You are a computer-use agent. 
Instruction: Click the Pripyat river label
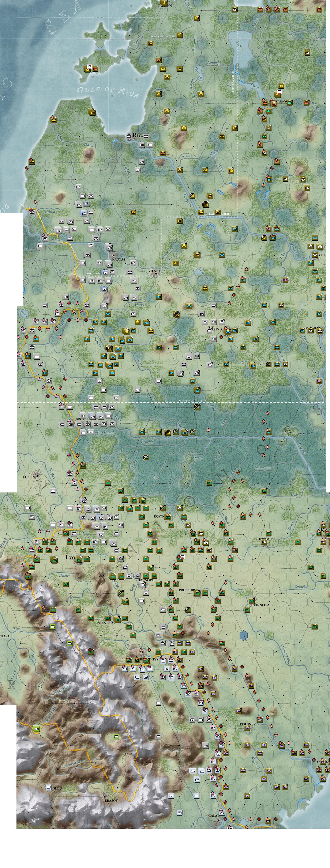(x=147, y=442)
